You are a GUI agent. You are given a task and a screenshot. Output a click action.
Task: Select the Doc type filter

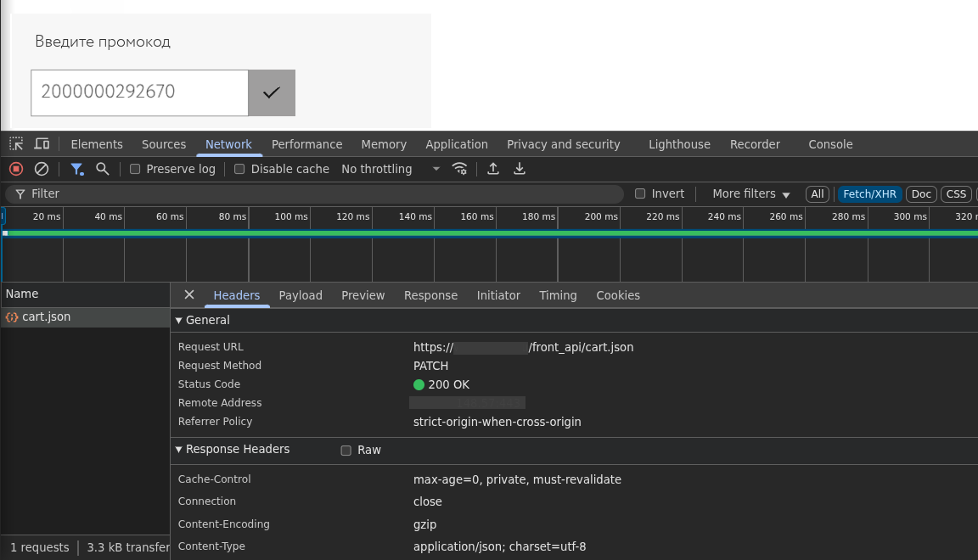(x=921, y=194)
